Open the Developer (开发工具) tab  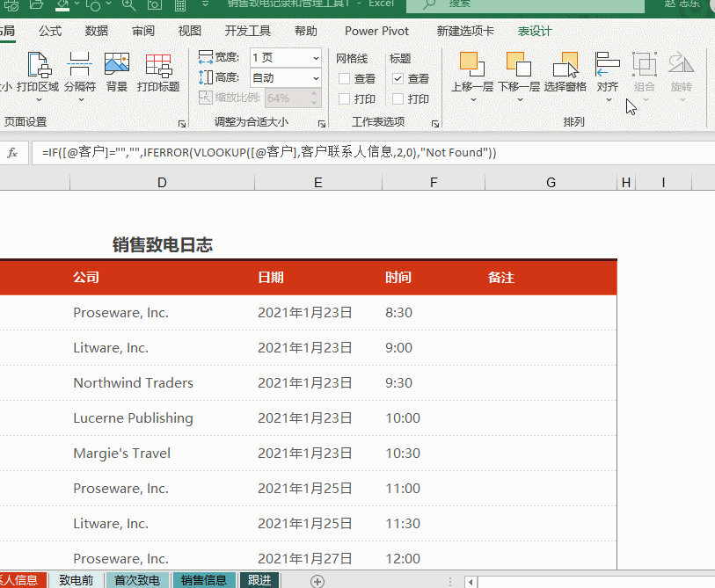point(248,31)
